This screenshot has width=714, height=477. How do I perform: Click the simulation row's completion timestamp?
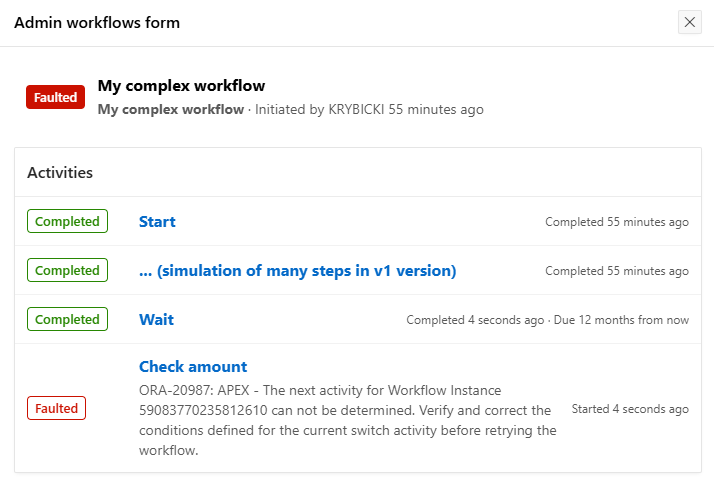[x=616, y=271]
